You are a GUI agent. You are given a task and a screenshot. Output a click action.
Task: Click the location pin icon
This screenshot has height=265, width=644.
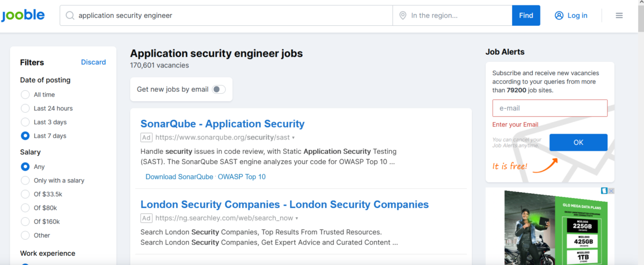(x=402, y=16)
